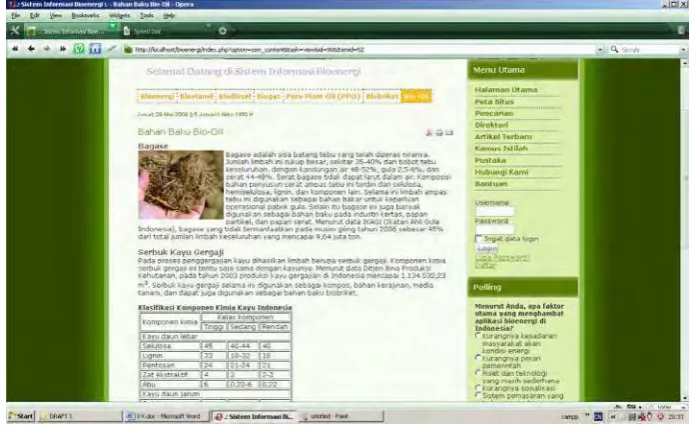Open the Opera panels wrench icon

click(15, 31)
